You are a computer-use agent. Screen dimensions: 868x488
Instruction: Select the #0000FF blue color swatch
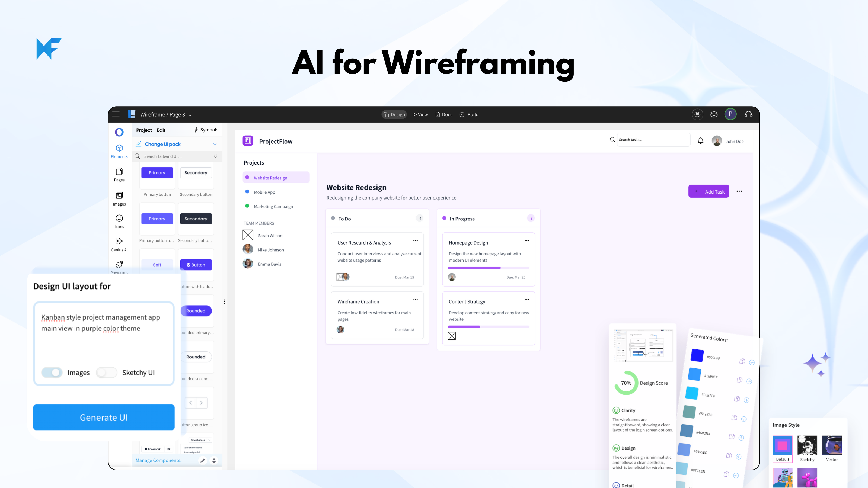coord(697,356)
